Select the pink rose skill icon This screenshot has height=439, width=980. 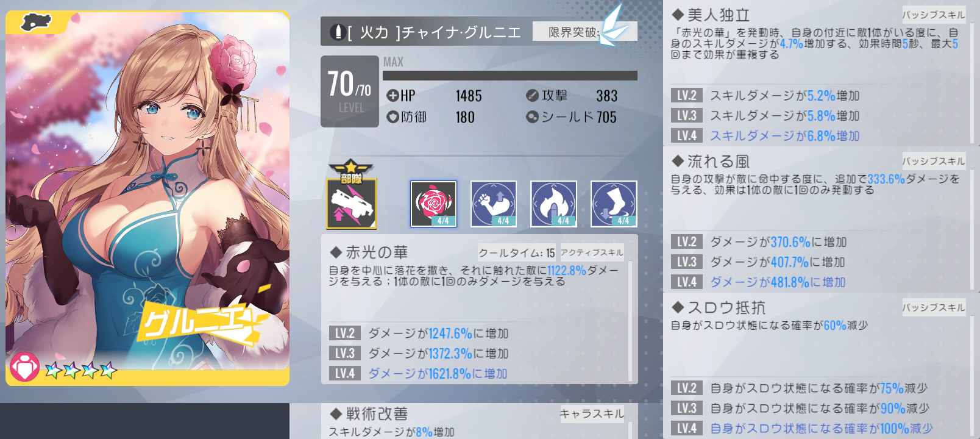coord(433,204)
